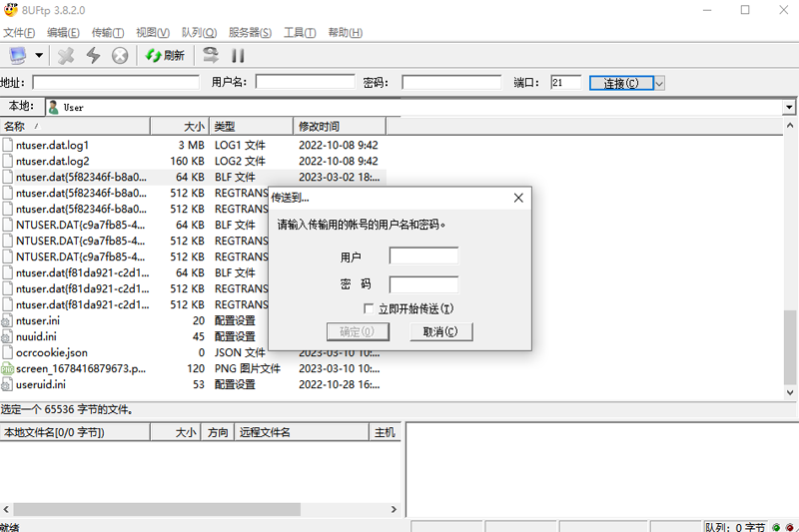
Task: Sort files by the 大小 column header
Action: 193,127
